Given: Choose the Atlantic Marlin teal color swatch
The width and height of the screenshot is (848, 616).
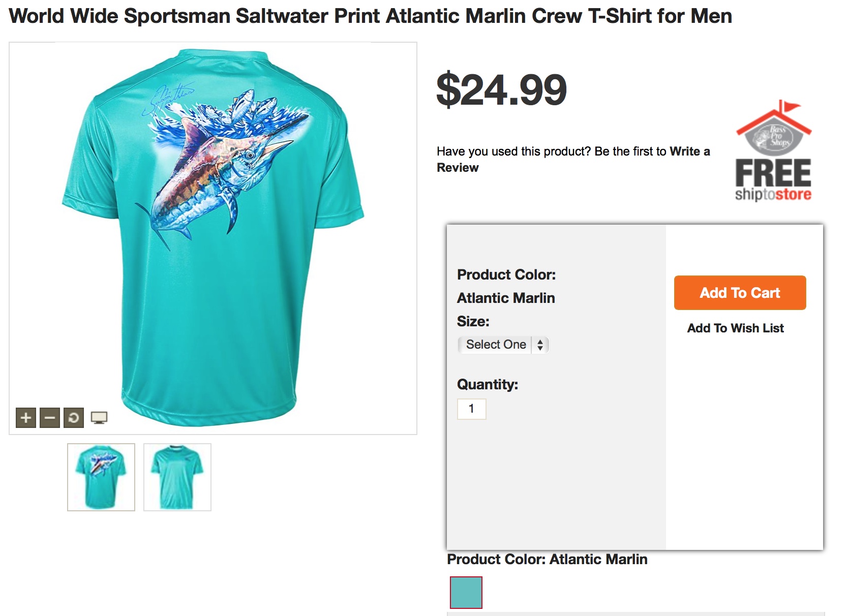Looking at the screenshot, I should (x=466, y=592).
